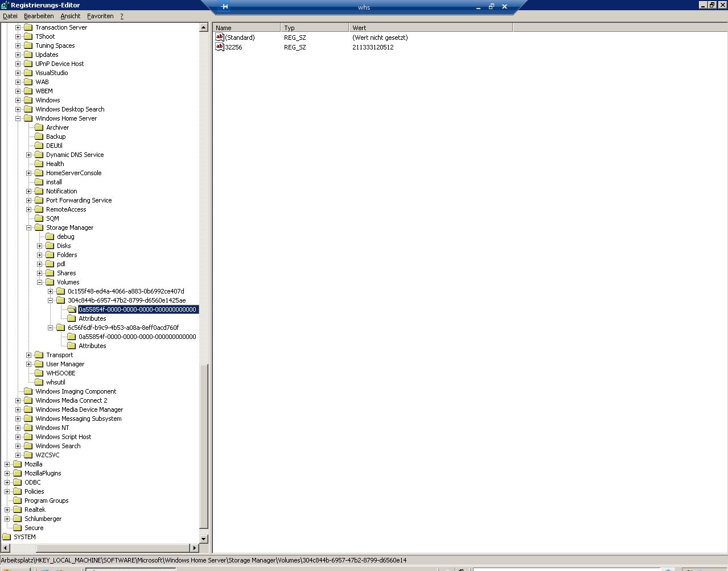Click the Program Groups folder icon
Image resolution: width=728 pixels, height=571 pixels.
coord(17,500)
